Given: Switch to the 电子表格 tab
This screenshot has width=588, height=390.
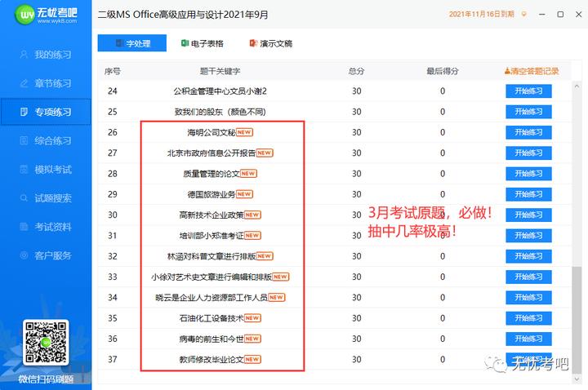Looking at the screenshot, I should 203,43.
